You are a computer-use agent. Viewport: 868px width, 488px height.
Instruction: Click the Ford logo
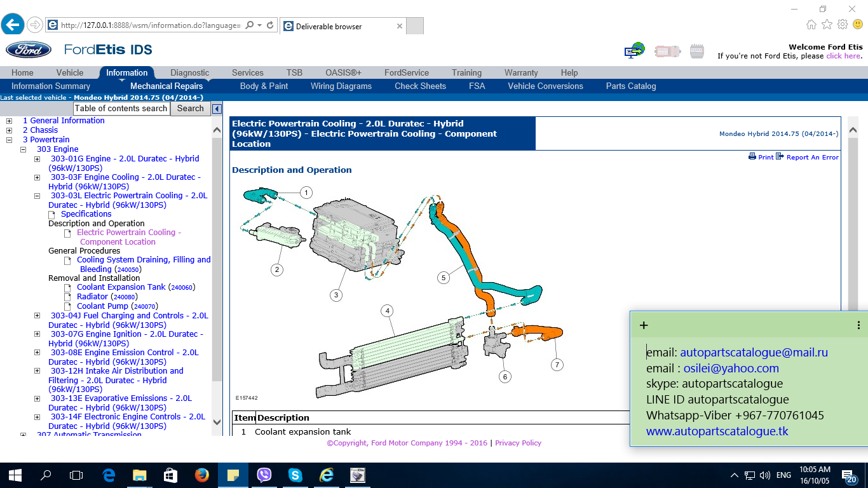click(29, 50)
